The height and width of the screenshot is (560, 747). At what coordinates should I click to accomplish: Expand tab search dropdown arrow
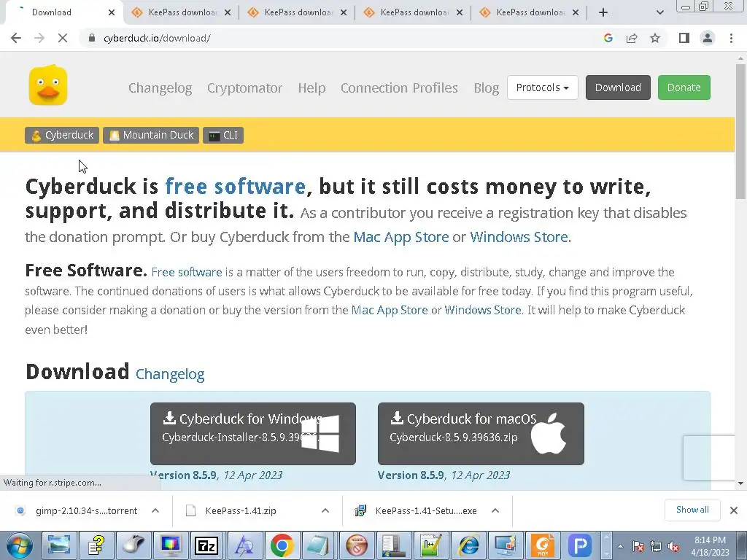pos(659,12)
